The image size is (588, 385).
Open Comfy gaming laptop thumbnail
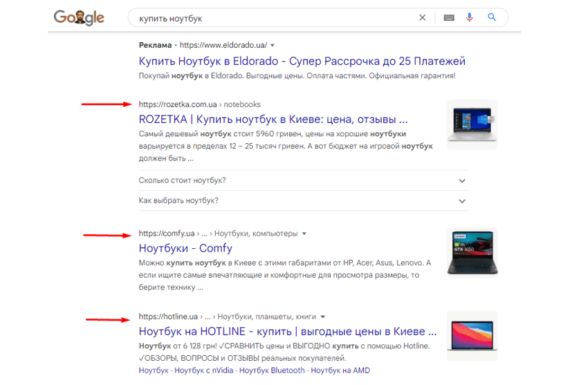[472, 253]
